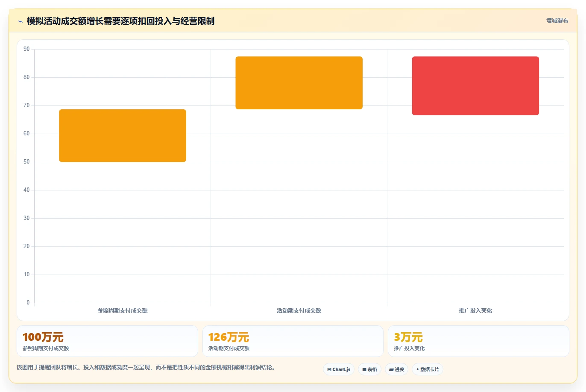Click the 增减瀑布 label in the header
The width and height of the screenshot is (586, 392).
coord(557,20)
